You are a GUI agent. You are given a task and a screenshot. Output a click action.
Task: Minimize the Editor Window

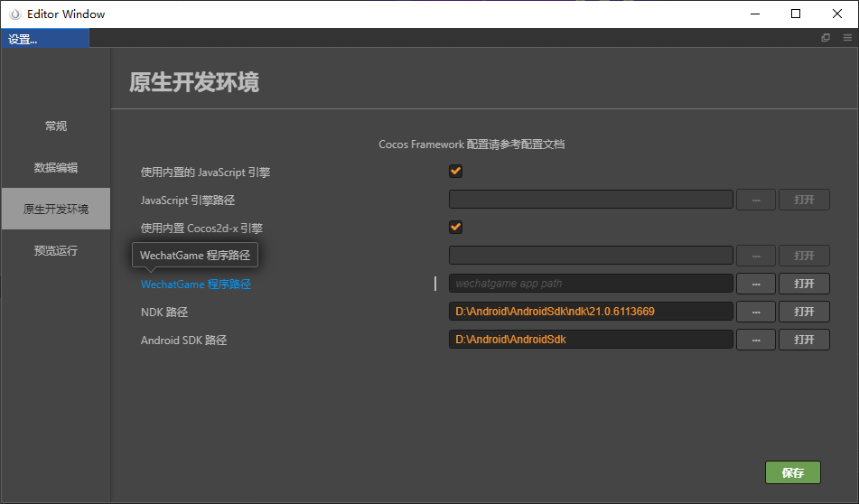pos(755,14)
